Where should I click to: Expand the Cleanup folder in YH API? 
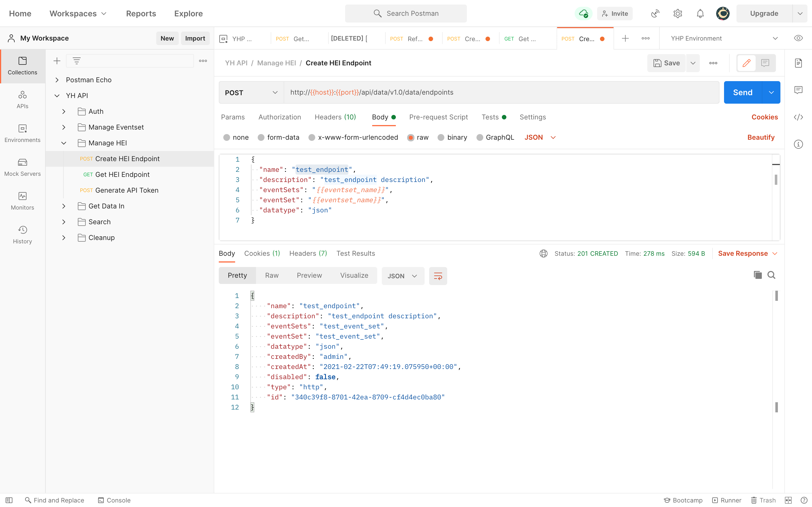pos(64,237)
